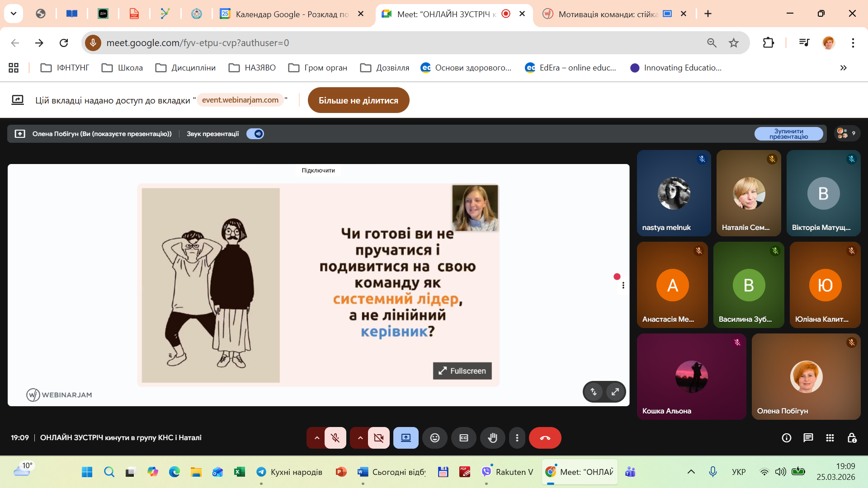Click Fullscreen on the webinar slide
This screenshot has height=488, width=868.
pos(462,371)
